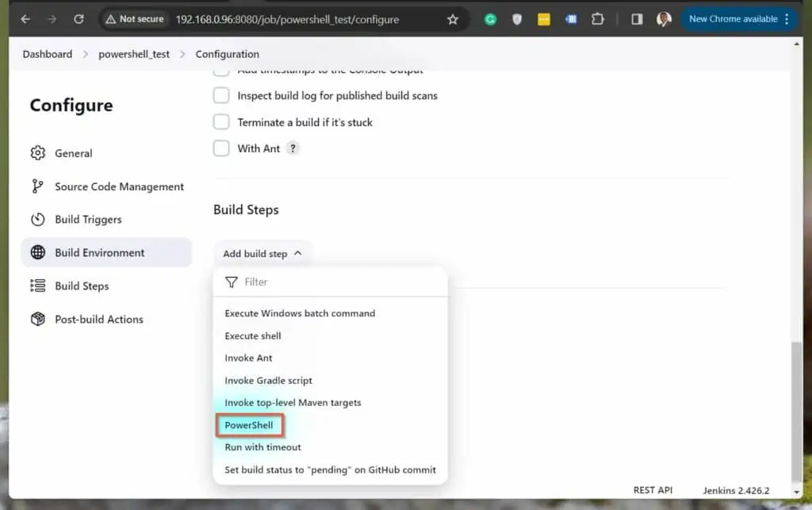Jump to the Build Triggers section

tap(88, 220)
